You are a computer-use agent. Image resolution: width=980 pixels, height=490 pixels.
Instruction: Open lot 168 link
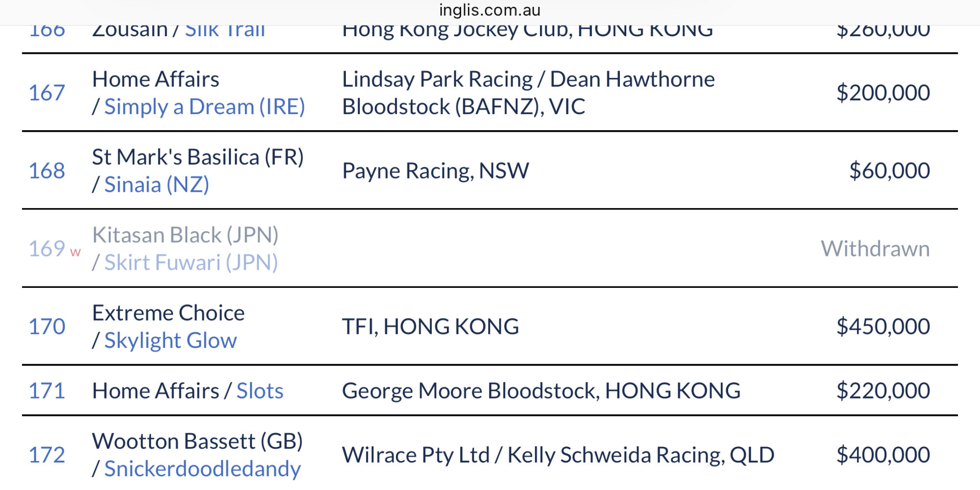(47, 171)
